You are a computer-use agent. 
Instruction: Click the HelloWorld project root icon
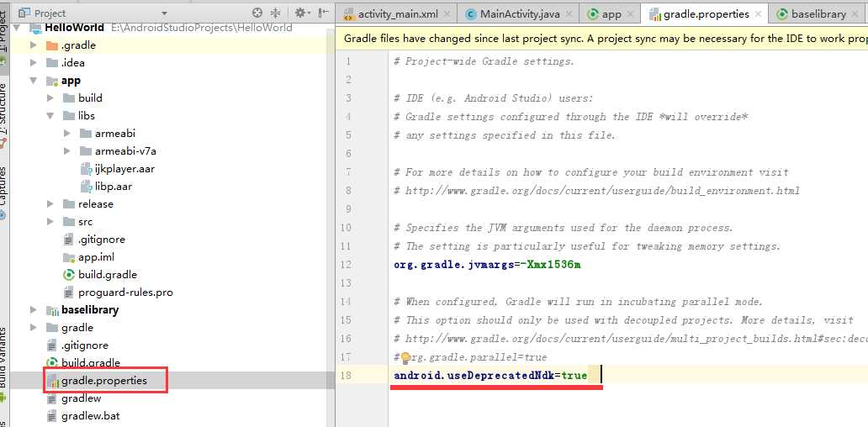pos(34,29)
